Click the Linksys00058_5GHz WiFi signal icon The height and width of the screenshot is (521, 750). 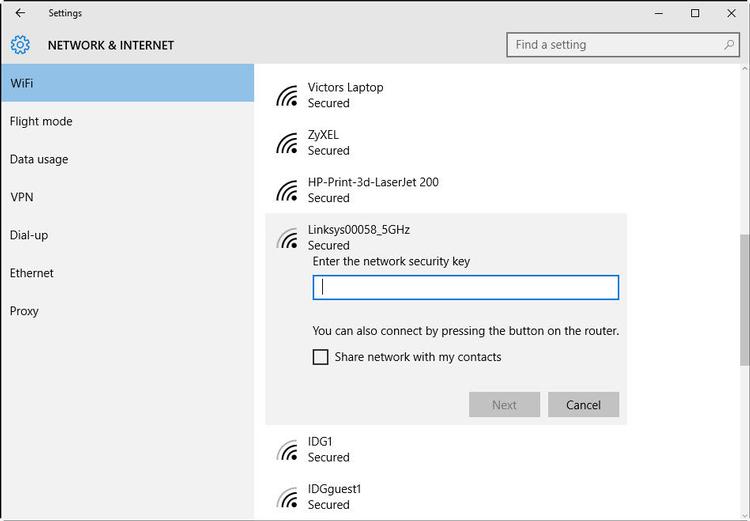288,238
